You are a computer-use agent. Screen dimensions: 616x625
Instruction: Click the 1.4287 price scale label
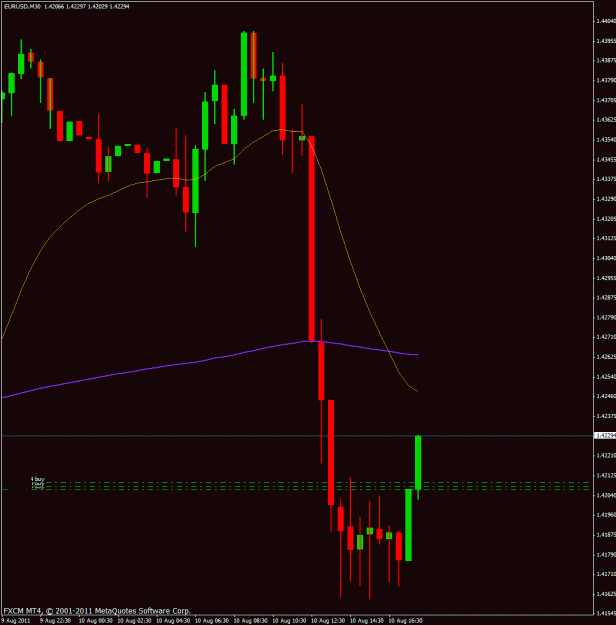(606, 298)
